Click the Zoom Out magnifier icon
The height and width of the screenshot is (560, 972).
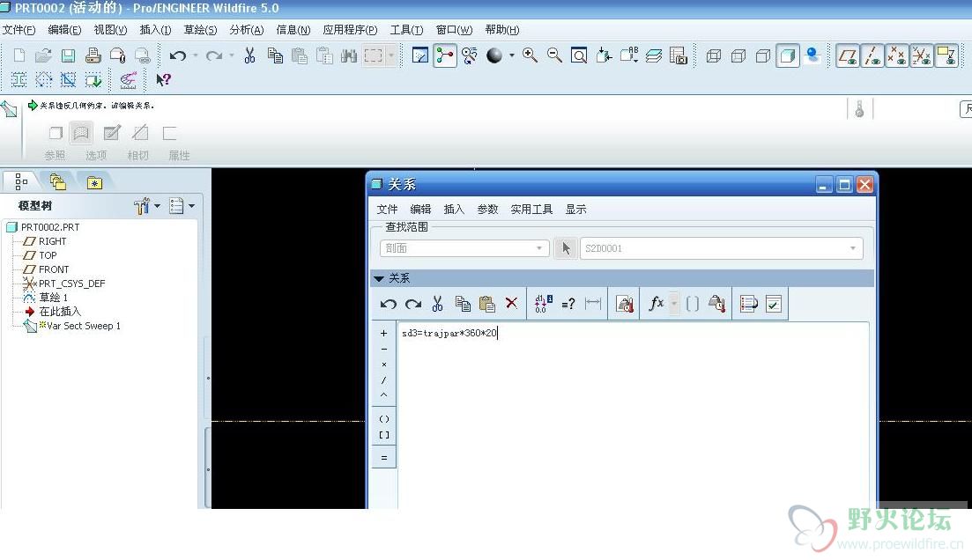coord(555,55)
